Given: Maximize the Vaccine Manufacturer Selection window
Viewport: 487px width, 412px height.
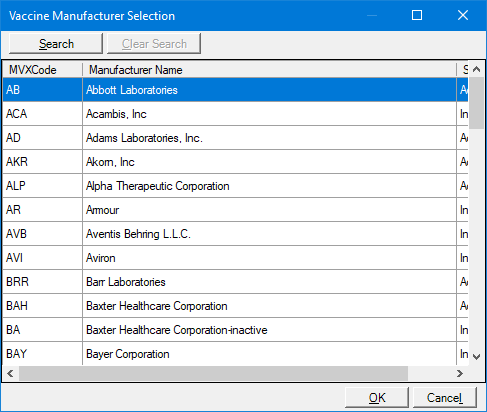Looking at the screenshot, I should (x=417, y=15).
